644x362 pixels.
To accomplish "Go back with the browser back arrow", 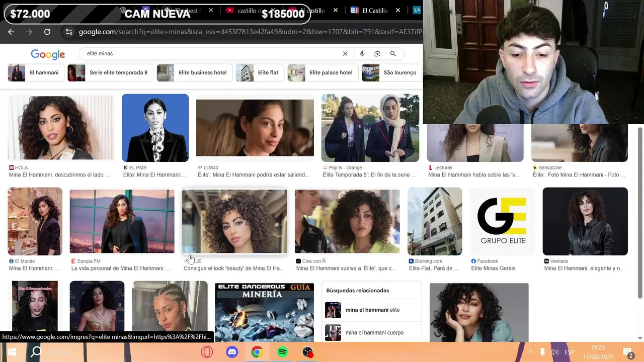I will (11, 32).
